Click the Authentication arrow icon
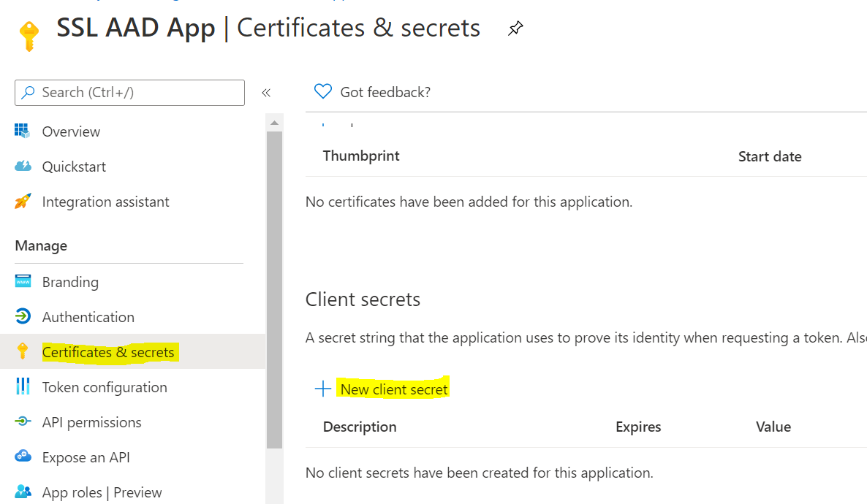Viewport: 867px width, 504px height. point(23,316)
